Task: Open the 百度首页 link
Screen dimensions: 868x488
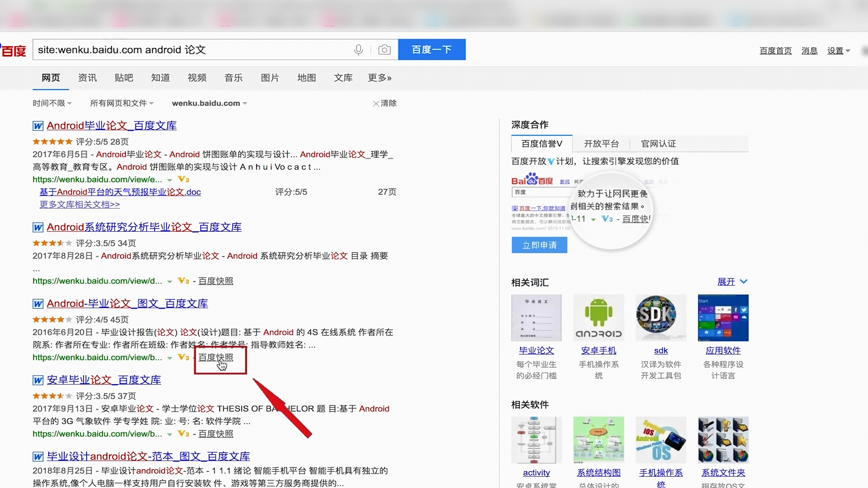Action: (776, 51)
